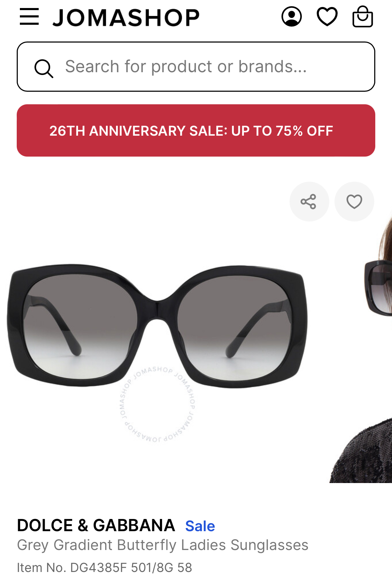Open the account profile icon
The height and width of the screenshot is (580, 392).
[292, 17]
